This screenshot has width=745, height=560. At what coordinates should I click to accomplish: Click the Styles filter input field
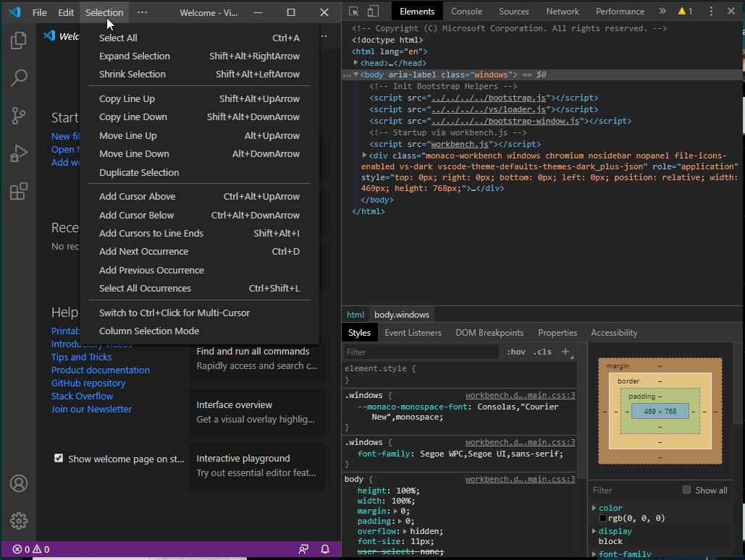pos(421,352)
